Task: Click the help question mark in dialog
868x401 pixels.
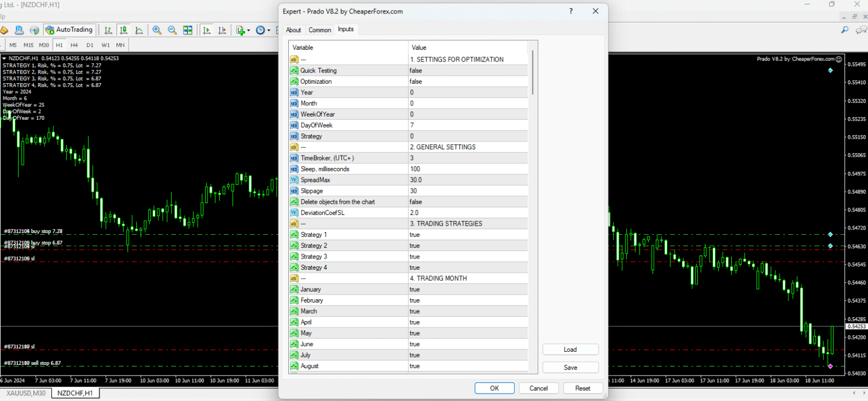Action: tap(571, 11)
